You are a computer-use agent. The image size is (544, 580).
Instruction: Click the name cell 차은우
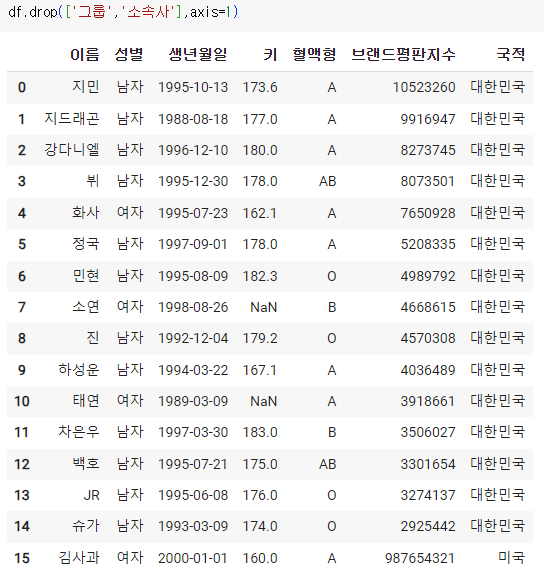[79, 432]
